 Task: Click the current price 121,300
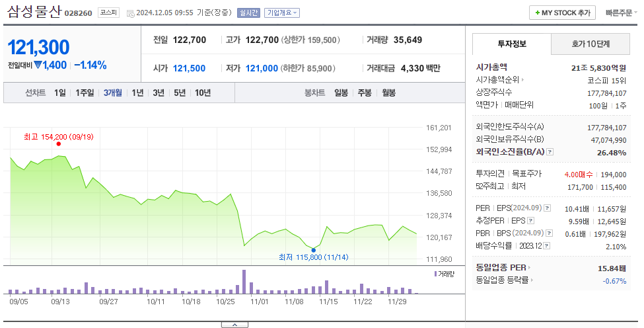click(38, 47)
